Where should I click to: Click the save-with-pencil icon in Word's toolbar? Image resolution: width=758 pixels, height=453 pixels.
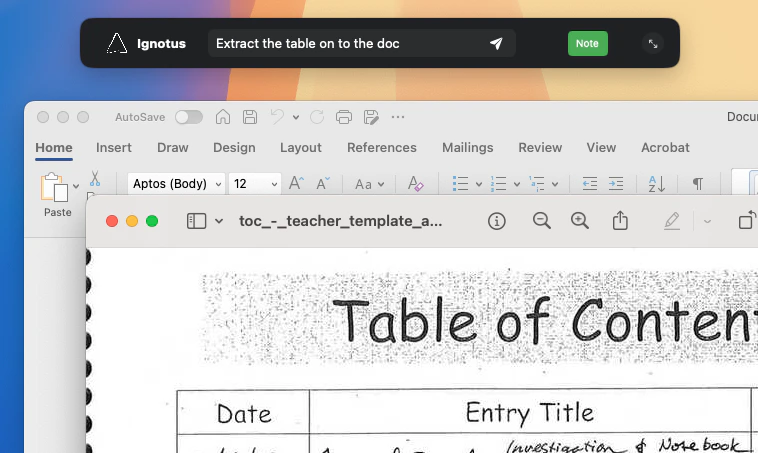pos(371,117)
